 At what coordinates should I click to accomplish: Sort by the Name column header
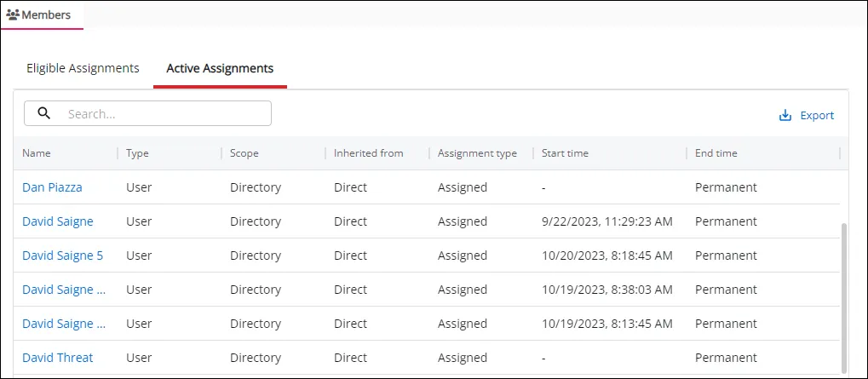(x=37, y=153)
